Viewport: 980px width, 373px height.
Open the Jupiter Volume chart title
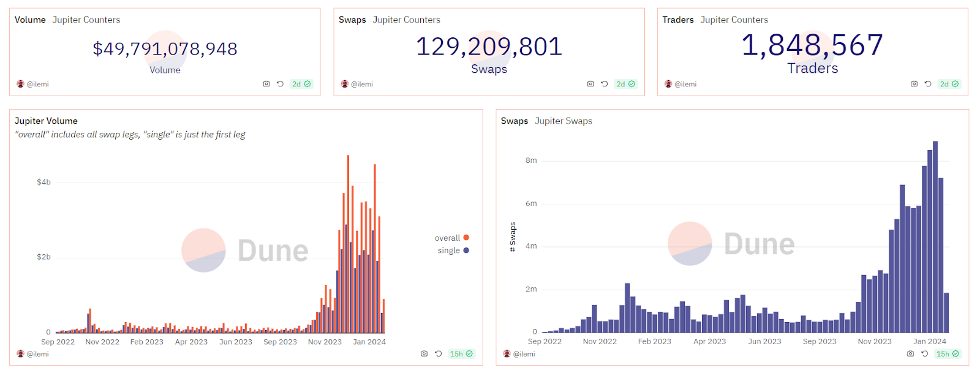coord(46,121)
